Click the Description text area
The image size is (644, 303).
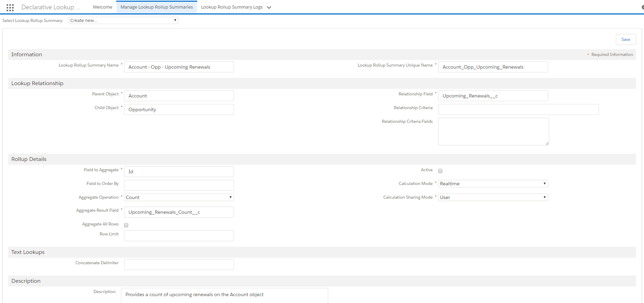(x=224, y=295)
